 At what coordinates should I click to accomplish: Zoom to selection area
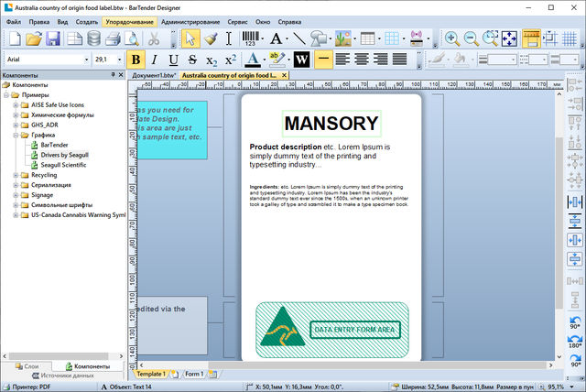[x=491, y=38]
